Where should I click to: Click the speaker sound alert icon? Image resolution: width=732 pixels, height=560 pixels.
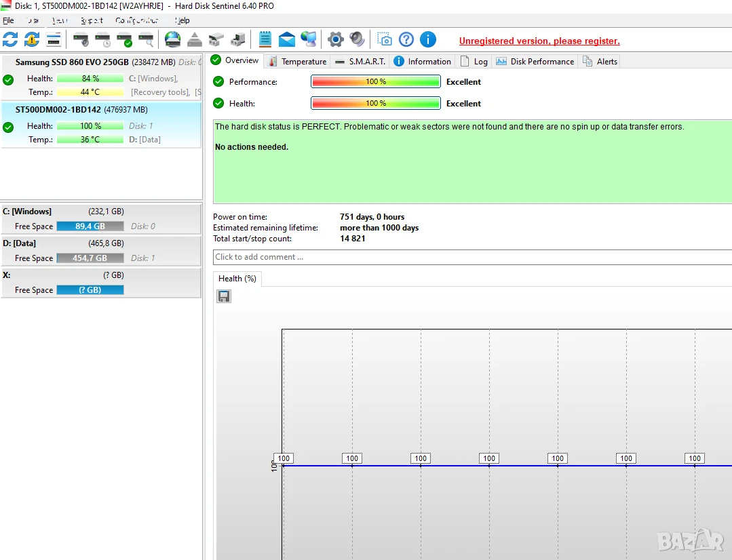(x=357, y=39)
